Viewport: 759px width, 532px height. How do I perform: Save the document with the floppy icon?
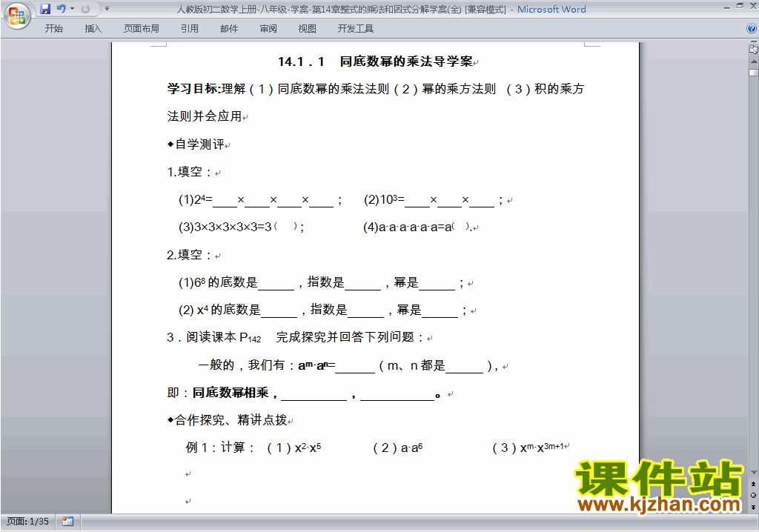click(x=45, y=9)
